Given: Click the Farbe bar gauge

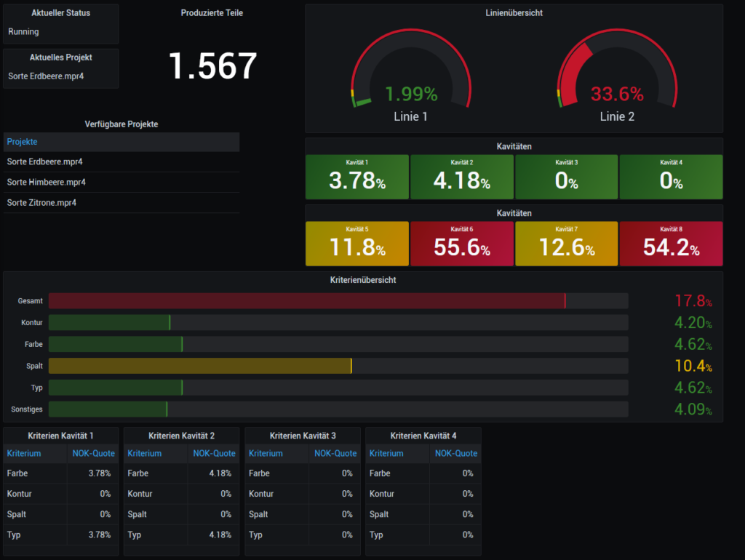Looking at the screenshot, I should [x=338, y=344].
